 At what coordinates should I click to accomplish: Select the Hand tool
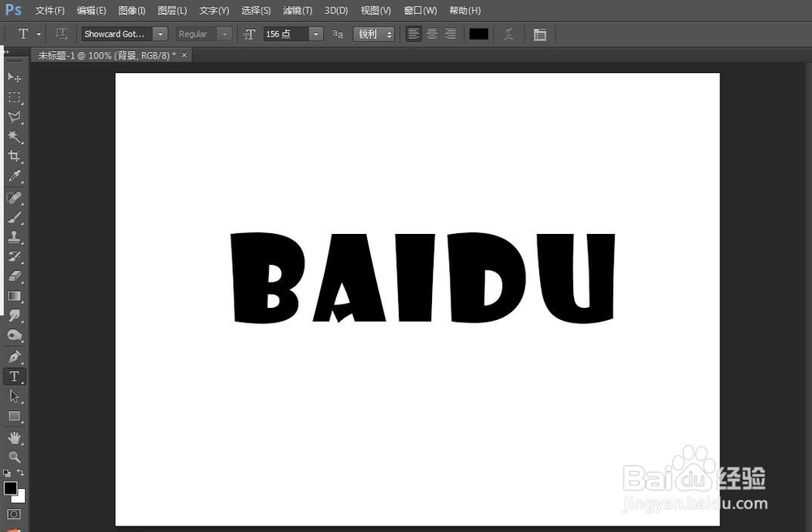click(x=14, y=438)
